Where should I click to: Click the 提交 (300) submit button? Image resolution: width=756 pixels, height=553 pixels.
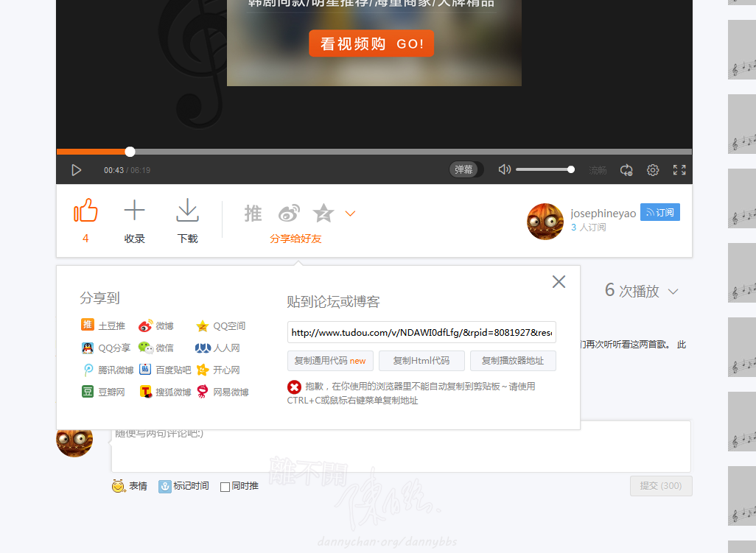[x=661, y=486]
